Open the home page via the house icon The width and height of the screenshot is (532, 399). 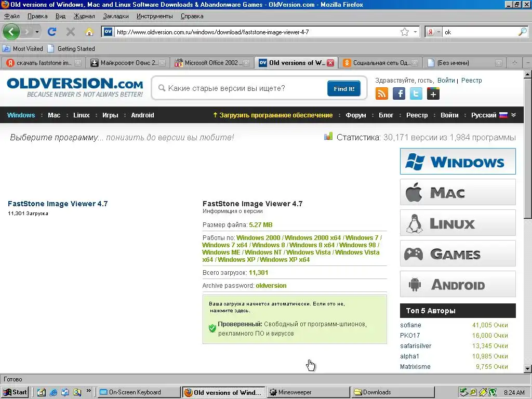[89, 32]
